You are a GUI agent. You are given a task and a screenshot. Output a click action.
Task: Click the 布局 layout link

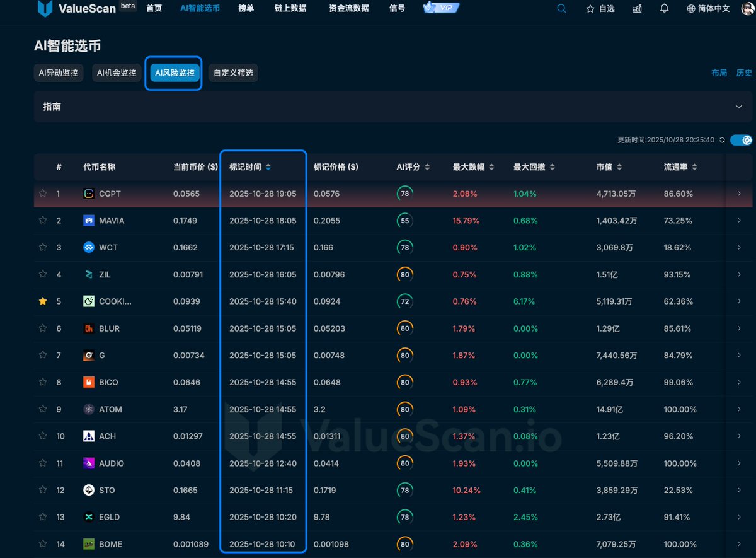coord(719,73)
